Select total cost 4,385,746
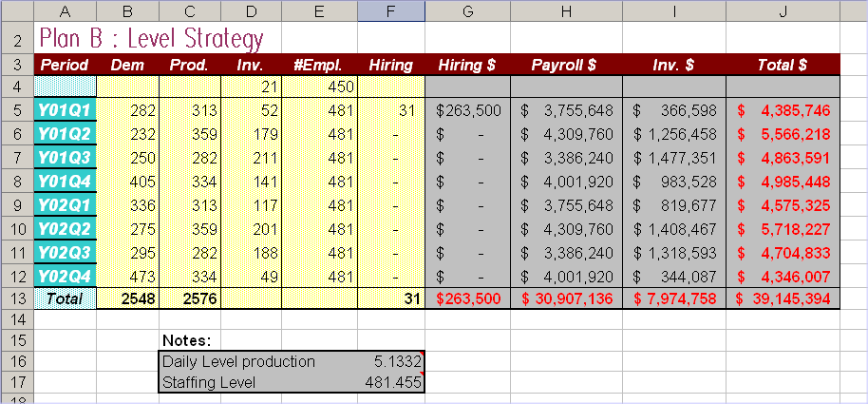 pyautogui.click(x=783, y=110)
